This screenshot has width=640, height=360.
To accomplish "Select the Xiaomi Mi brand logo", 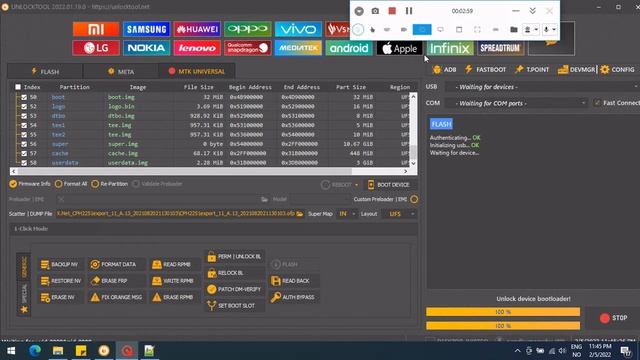I will 96,29.
